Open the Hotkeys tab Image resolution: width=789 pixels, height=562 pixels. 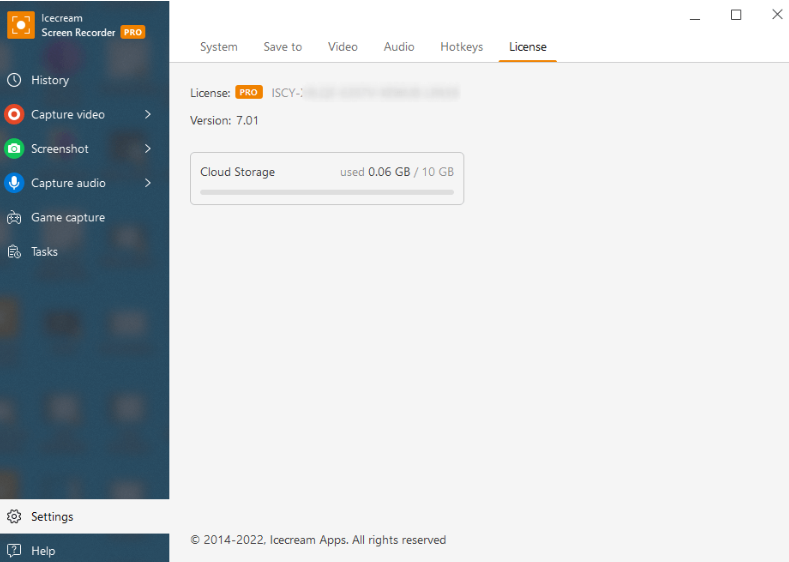pos(461,47)
